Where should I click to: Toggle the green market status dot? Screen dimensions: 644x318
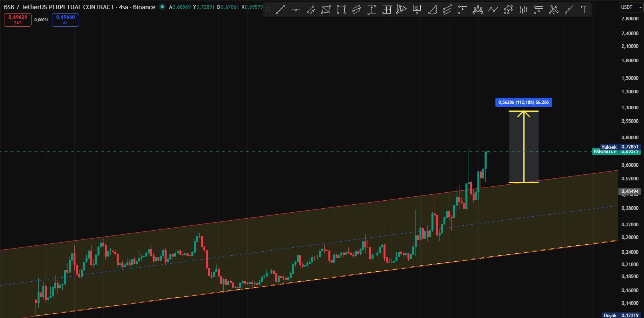point(162,7)
